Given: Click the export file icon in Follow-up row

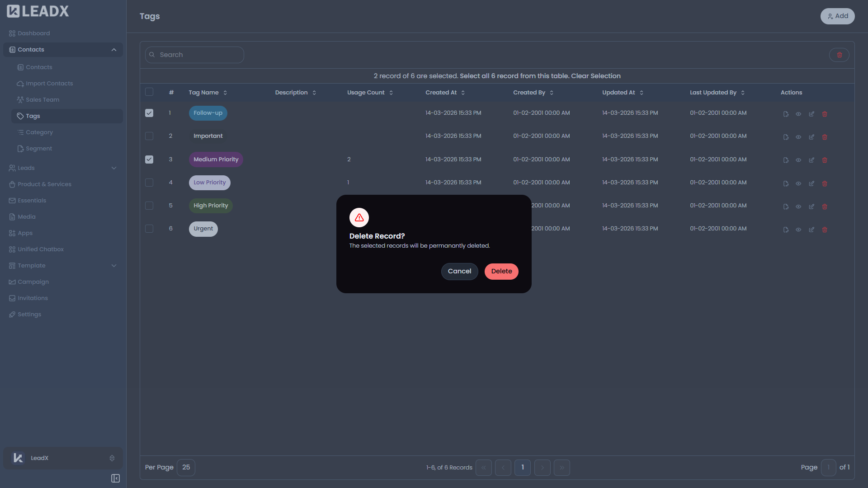Looking at the screenshot, I should coord(786,114).
